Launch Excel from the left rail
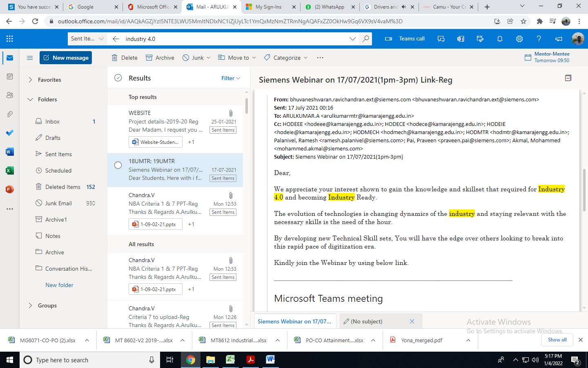Viewport: 588px width, 368px height. click(x=10, y=171)
